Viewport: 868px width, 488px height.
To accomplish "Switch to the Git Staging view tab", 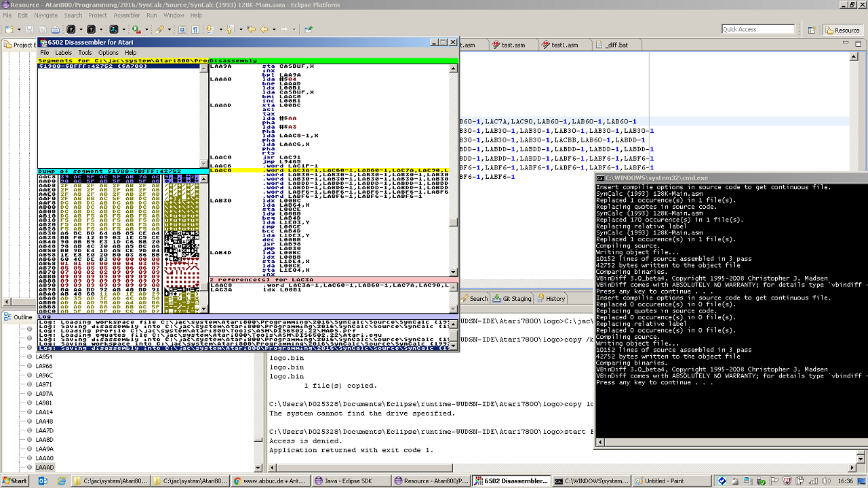I will (x=512, y=298).
